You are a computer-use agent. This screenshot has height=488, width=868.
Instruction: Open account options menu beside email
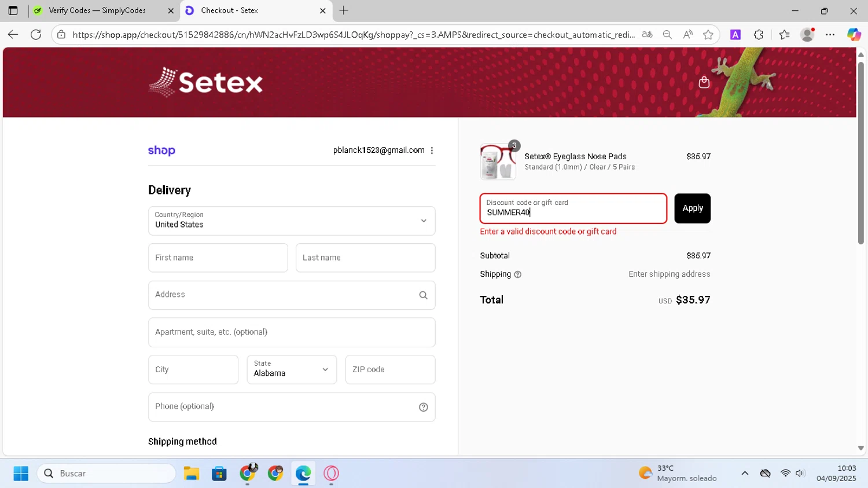pyautogui.click(x=432, y=151)
